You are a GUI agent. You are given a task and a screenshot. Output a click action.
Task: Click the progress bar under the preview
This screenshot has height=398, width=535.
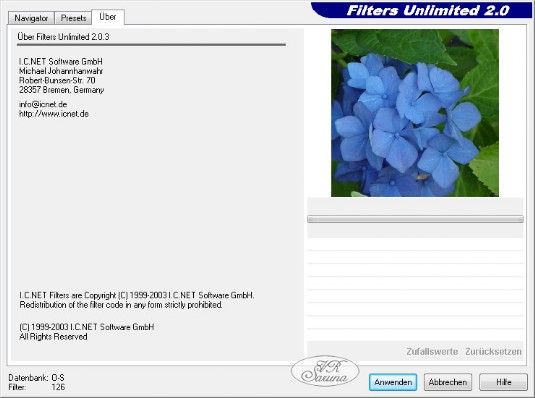coord(415,219)
